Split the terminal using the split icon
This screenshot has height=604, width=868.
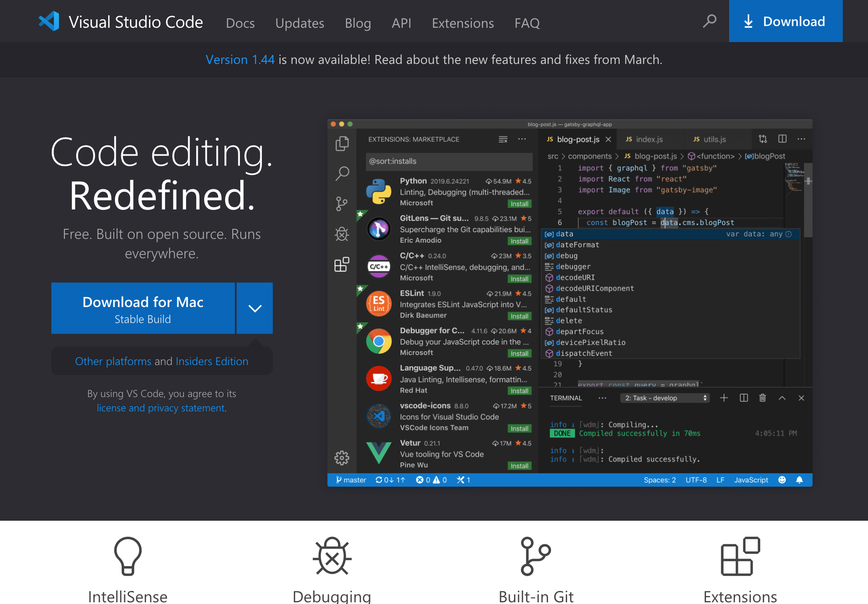[x=743, y=397]
